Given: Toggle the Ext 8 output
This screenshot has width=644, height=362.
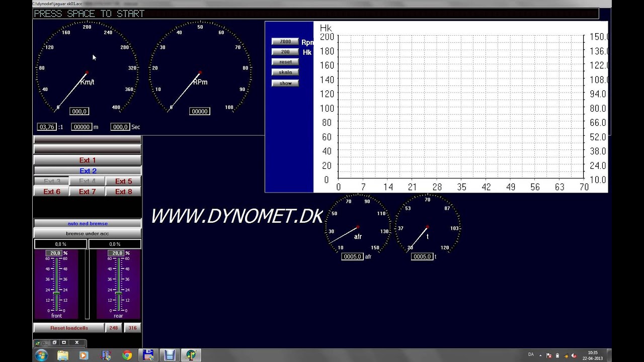Looking at the screenshot, I should click(x=124, y=192).
